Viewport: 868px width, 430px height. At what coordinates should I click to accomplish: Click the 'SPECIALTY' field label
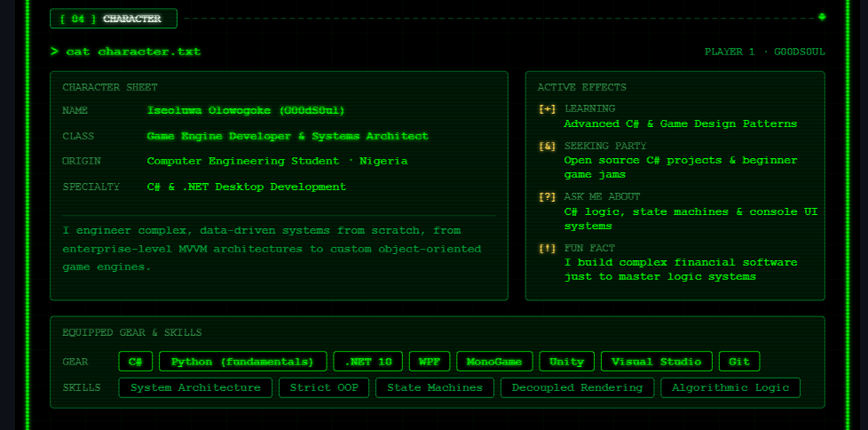[x=91, y=187]
